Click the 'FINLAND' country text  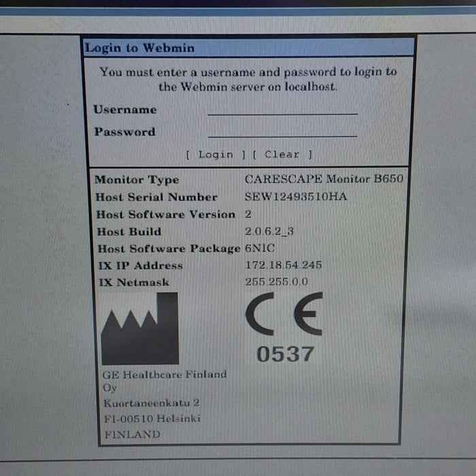[132, 435]
